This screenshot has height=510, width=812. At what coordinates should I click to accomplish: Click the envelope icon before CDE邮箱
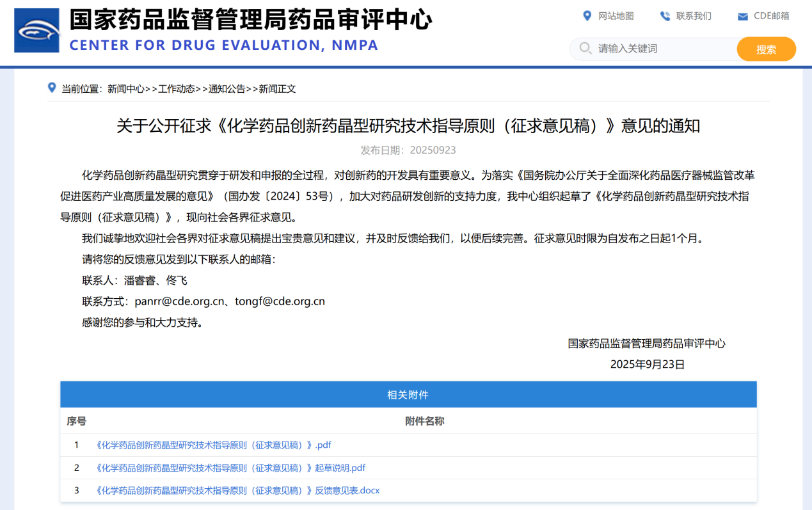point(742,16)
